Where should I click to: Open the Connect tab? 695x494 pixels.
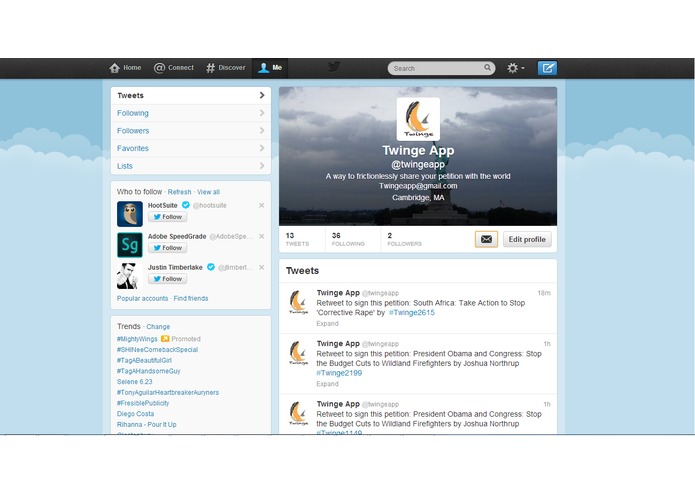click(x=174, y=68)
